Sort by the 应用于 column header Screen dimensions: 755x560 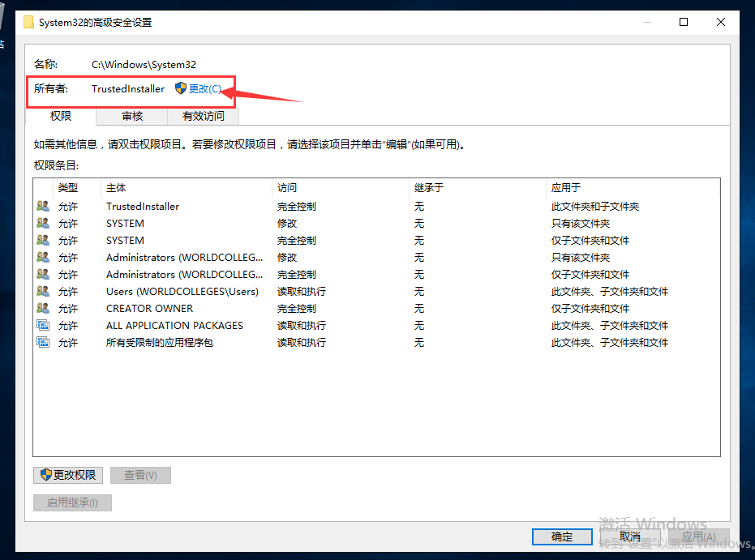(x=633, y=188)
